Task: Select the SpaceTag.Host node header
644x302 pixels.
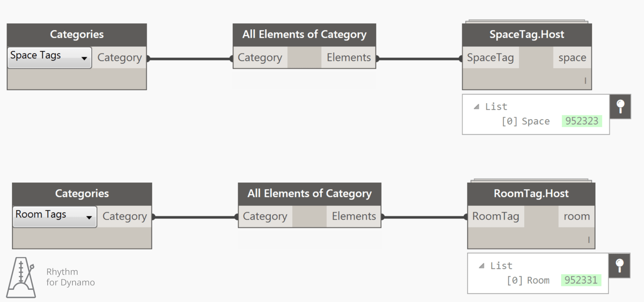Action: 526,34
